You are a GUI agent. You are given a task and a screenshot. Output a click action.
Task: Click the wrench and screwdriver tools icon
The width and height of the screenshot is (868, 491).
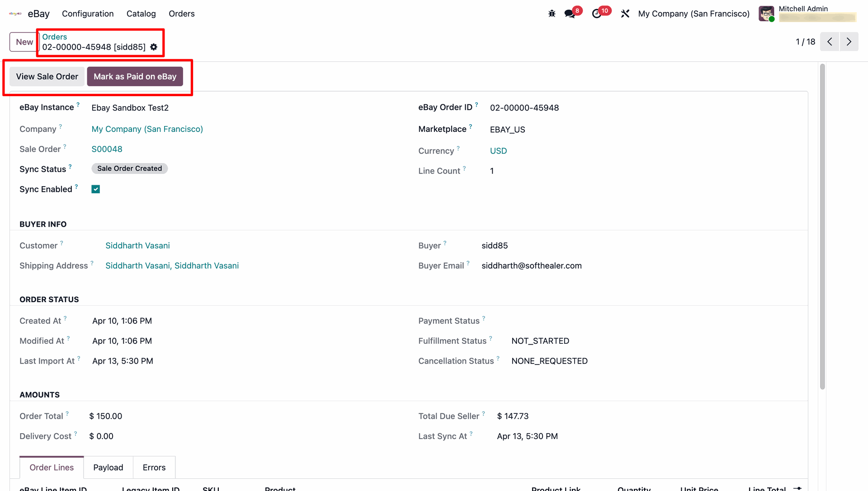point(625,14)
